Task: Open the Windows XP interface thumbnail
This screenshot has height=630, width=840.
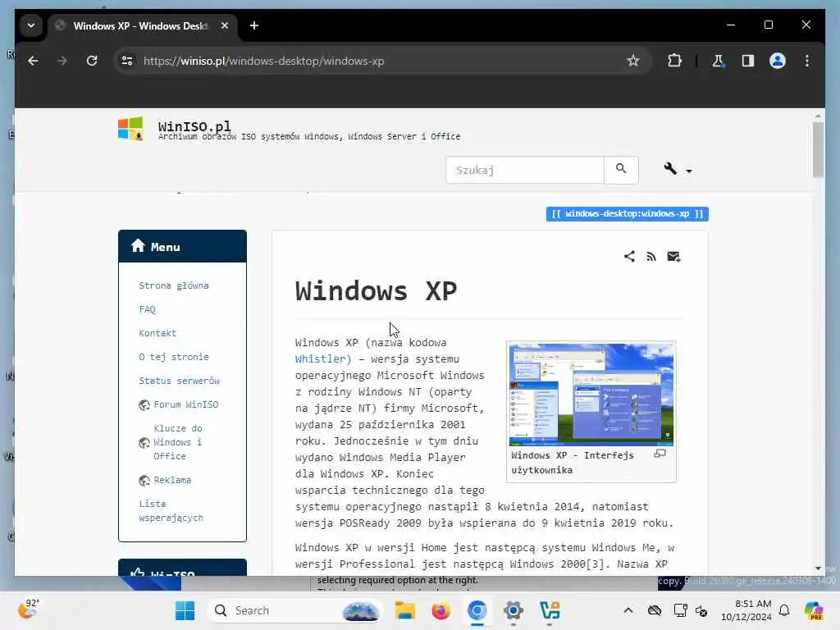Action: click(591, 395)
